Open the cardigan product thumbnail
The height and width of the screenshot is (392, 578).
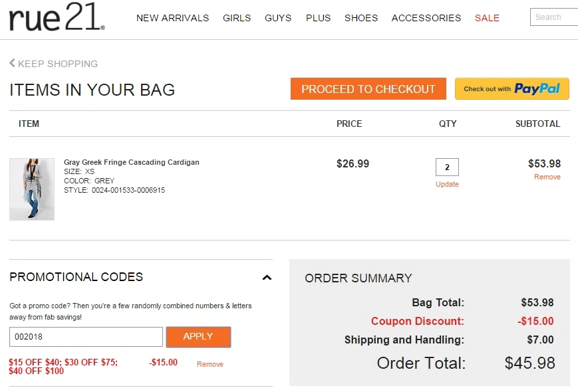coord(32,189)
